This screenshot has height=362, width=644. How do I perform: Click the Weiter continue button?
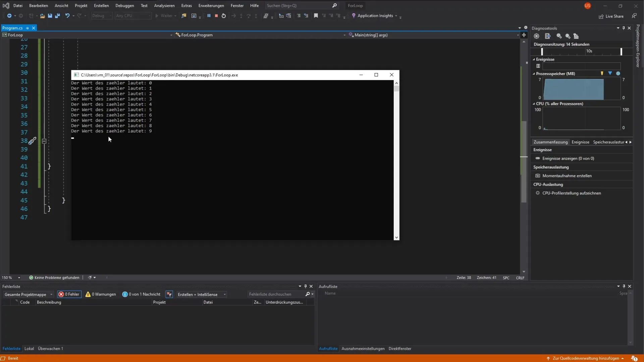pos(166,16)
